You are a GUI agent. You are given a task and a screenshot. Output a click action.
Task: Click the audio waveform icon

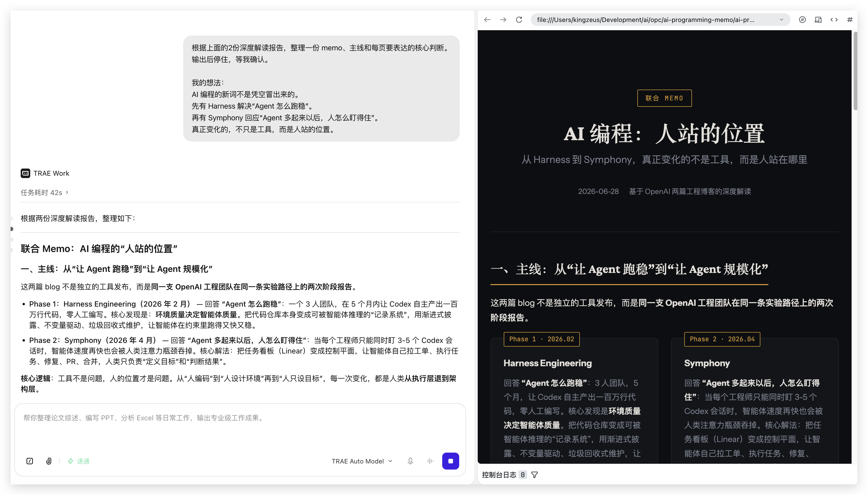[x=430, y=461]
